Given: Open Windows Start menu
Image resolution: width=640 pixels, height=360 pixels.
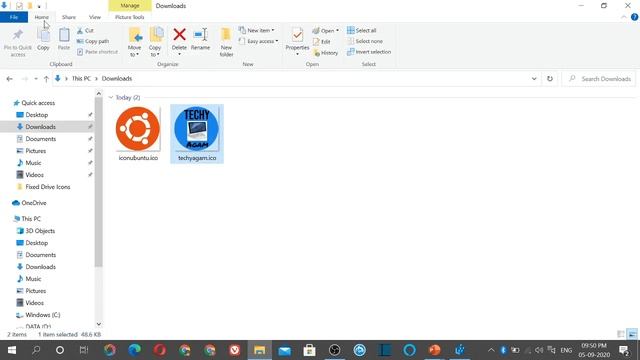Looking at the screenshot, I should (12, 350).
